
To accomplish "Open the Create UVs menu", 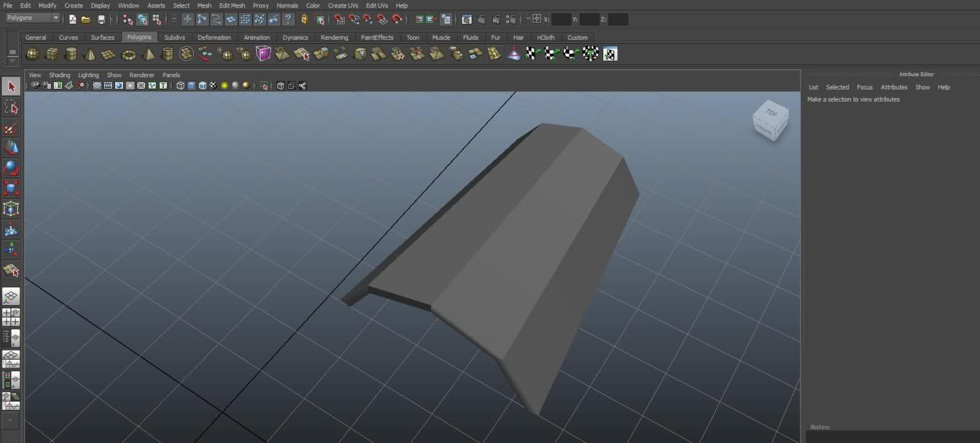I will coord(343,6).
